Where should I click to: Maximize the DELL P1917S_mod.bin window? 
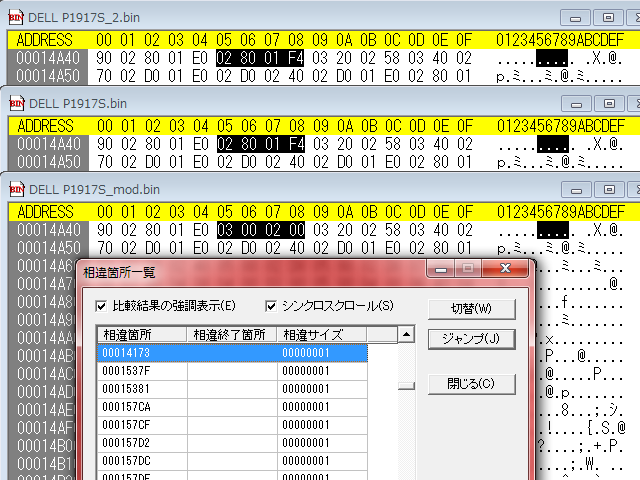tap(609, 190)
